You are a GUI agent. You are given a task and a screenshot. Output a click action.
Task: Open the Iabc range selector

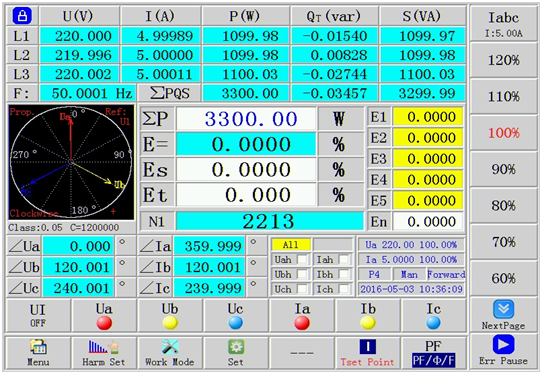pyautogui.click(x=503, y=24)
